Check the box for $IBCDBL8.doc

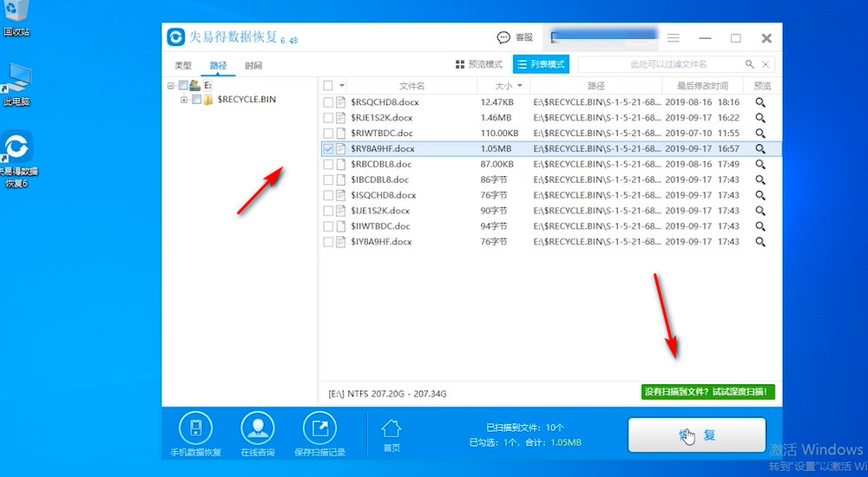pos(328,180)
